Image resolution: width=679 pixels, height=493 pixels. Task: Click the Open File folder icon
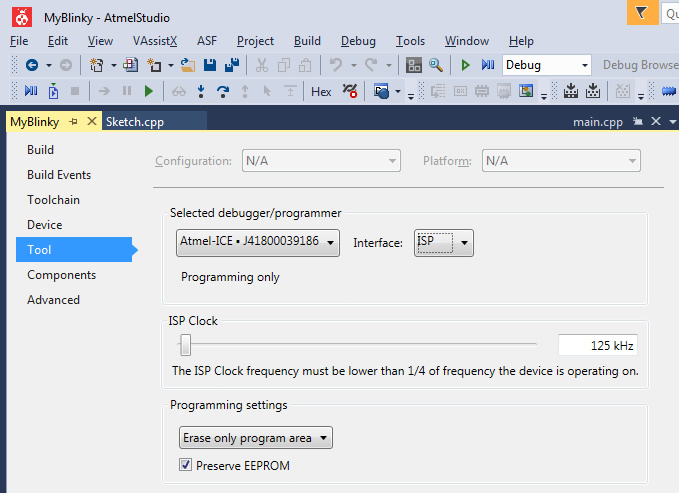tap(187, 65)
